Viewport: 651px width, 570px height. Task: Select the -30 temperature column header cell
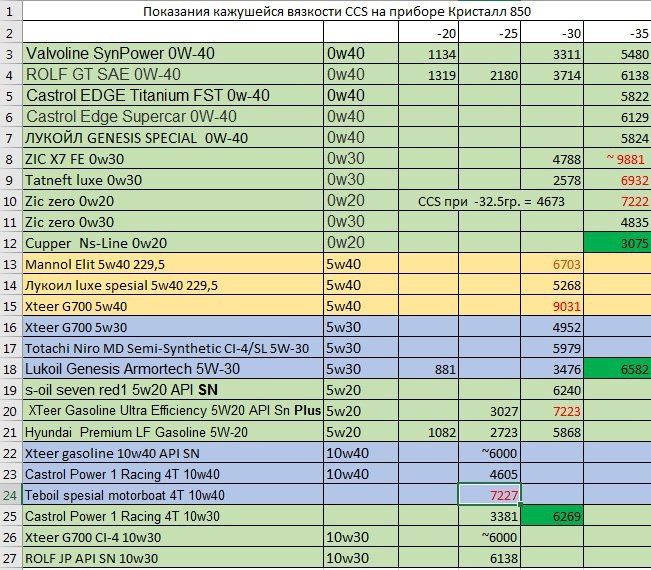552,32
